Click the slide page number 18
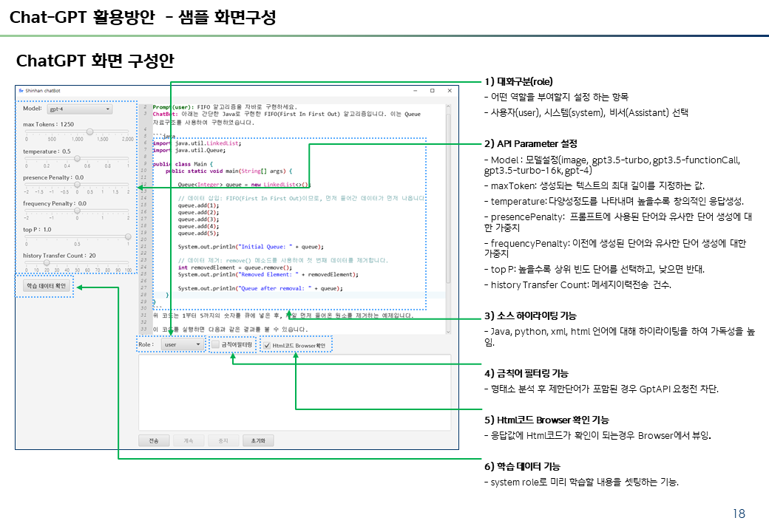The height and width of the screenshot is (532, 769). pos(739,514)
